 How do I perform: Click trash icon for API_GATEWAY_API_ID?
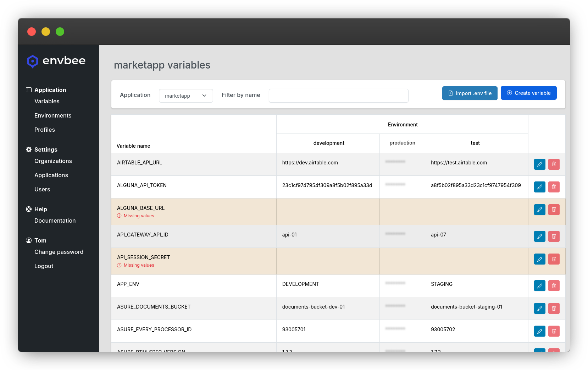[554, 236]
